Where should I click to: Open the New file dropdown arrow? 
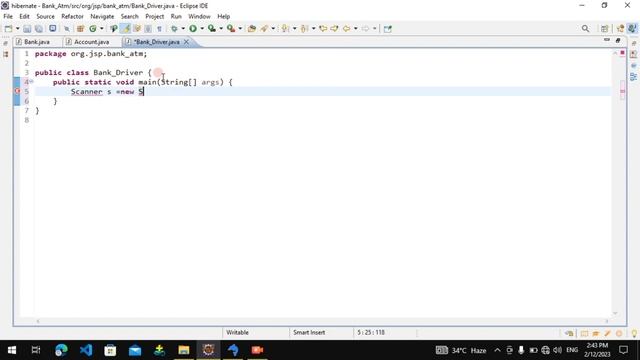coord(18,29)
